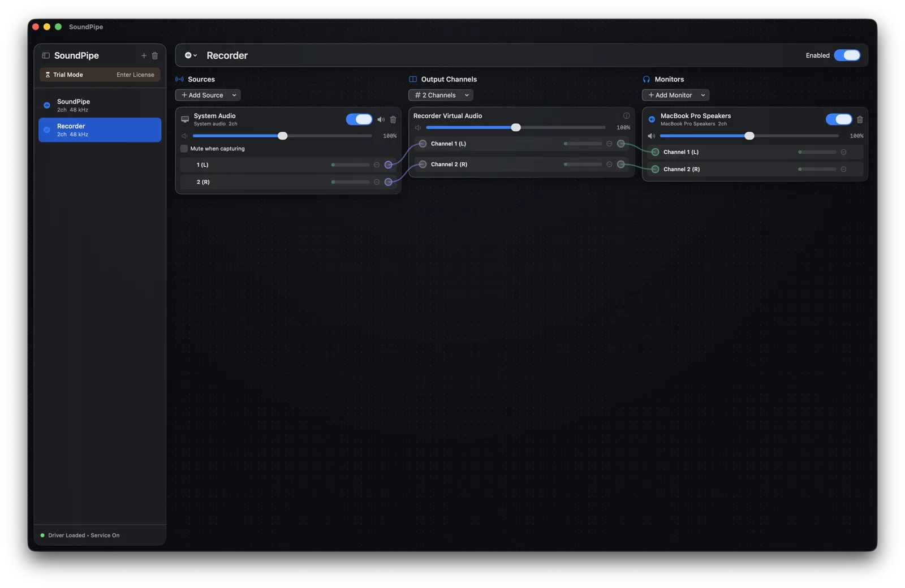Click input connector of monitor Channel 2 (R)
Image resolution: width=905 pixels, height=588 pixels.
[655, 169]
